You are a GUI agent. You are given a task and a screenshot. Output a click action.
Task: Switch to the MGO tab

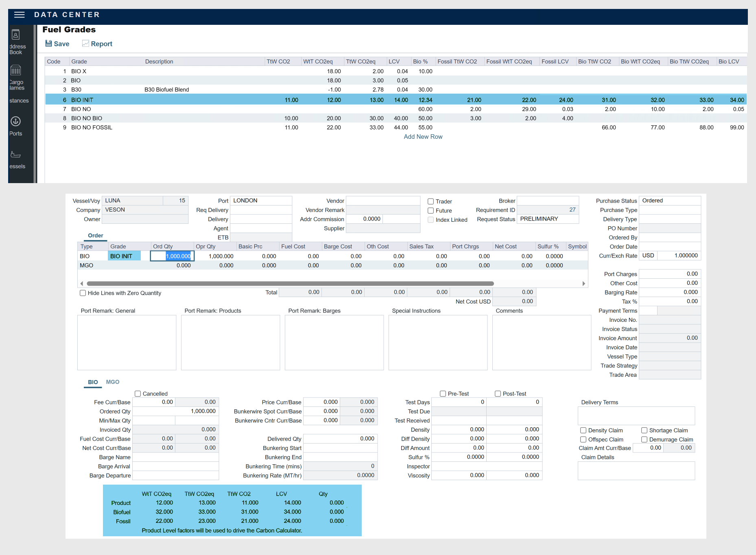pos(112,382)
